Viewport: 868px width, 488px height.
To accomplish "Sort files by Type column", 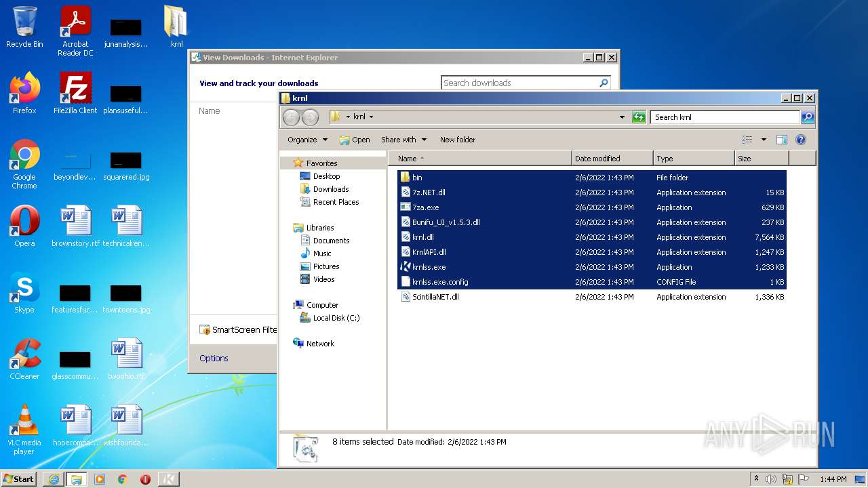I will coord(694,159).
